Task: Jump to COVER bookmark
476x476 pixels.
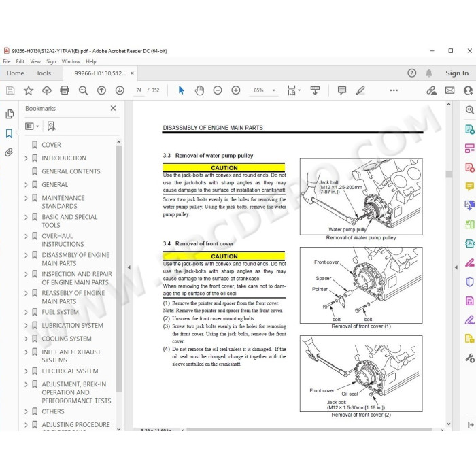Action: [51, 145]
